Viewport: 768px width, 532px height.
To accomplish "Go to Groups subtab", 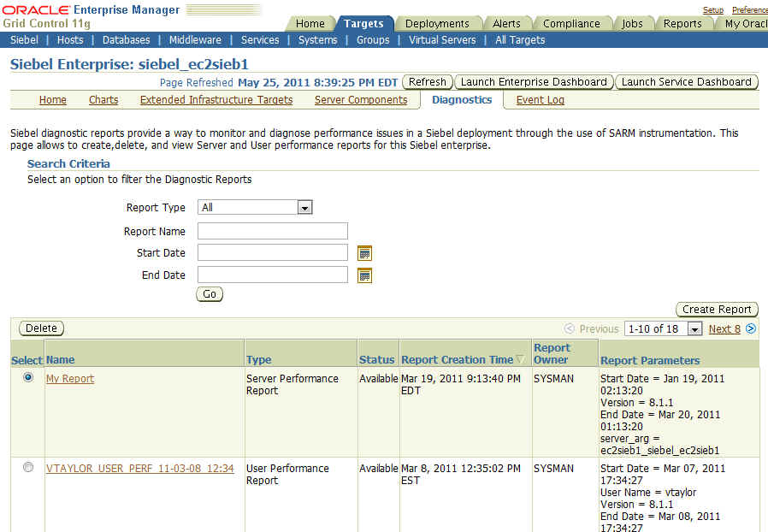I will coord(373,40).
